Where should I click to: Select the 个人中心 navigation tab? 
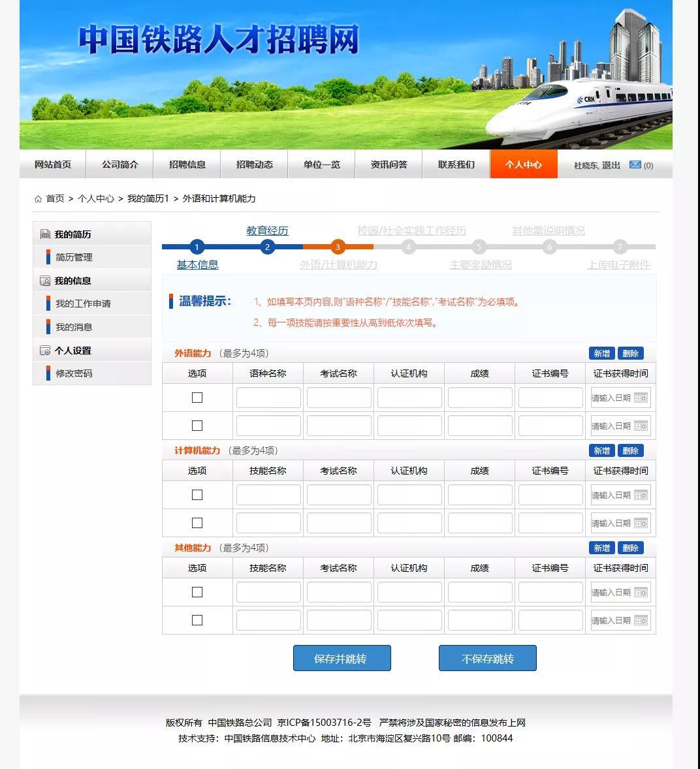tap(524, 165)
